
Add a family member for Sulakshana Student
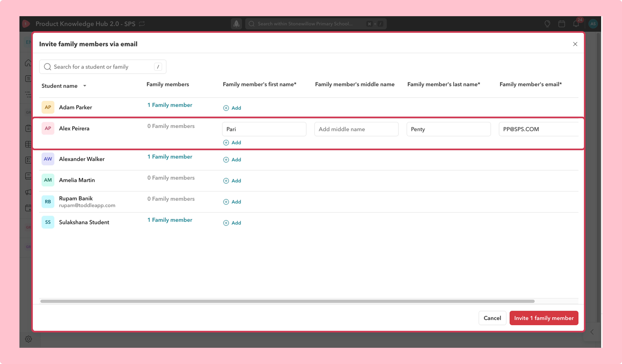(232, 223)
